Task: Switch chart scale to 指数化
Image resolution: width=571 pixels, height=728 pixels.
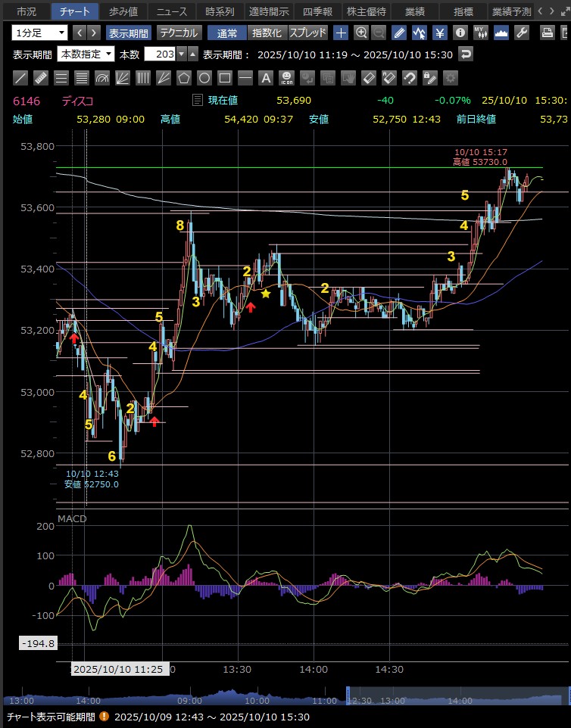Action: pos(266,33)
